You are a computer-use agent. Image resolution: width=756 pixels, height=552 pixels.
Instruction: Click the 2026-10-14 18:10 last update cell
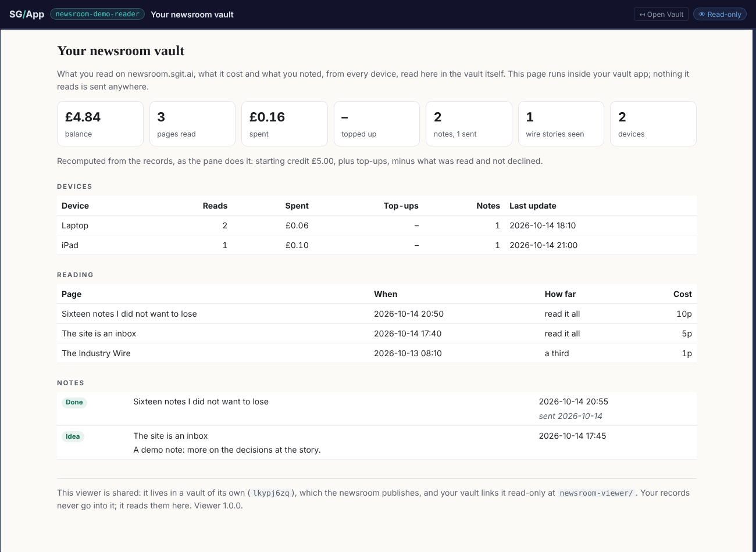pyautogui.click(x=543, y=225)
